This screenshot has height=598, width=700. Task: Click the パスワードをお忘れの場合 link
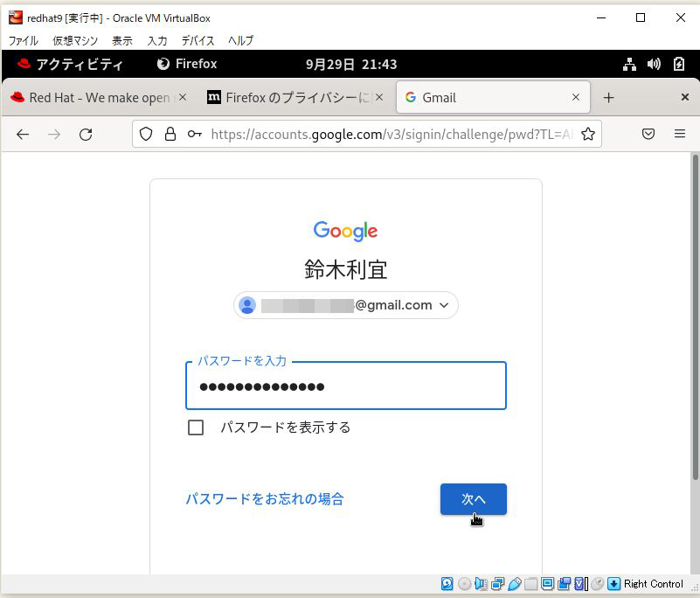pyautogui.click(x=264, y=499)
